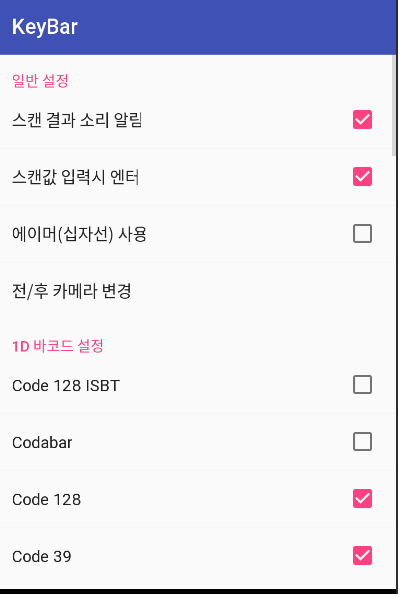
Task: Open the 전/후 카메라 변경 option
Action: pyautogui.click(x=198, y=291)
